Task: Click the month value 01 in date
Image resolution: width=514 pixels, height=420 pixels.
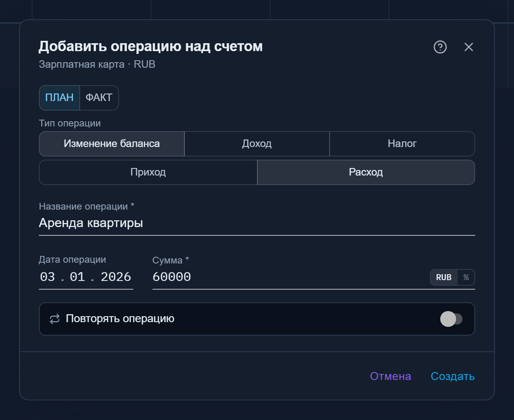Action: tap(77, 277)
